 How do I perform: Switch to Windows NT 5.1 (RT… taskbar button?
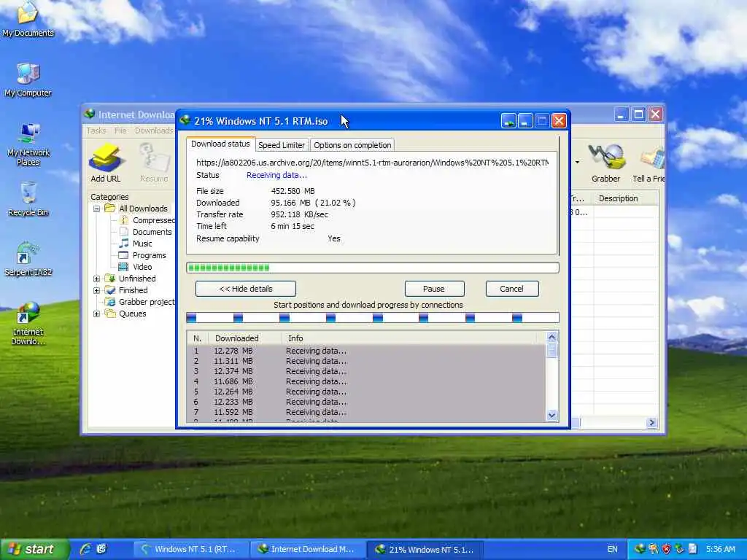coord(190,549)
